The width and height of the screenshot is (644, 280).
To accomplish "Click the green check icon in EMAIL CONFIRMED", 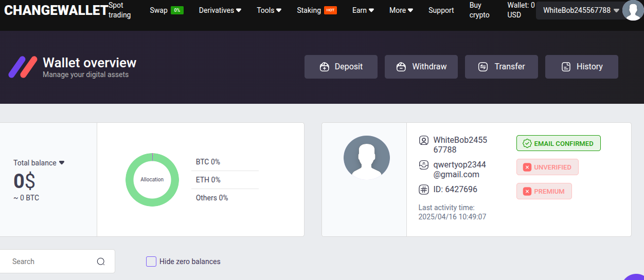I will pos(527,144).
